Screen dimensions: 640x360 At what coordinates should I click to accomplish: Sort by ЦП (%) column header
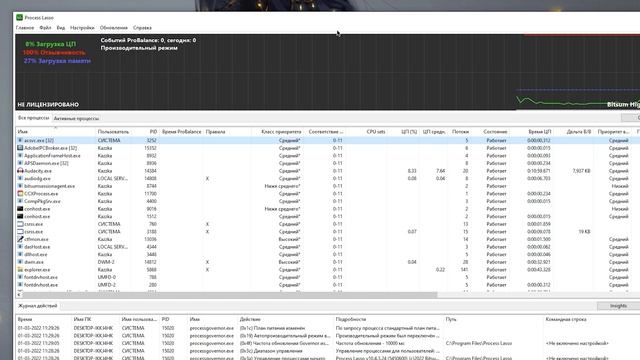(x=409, y=132)
